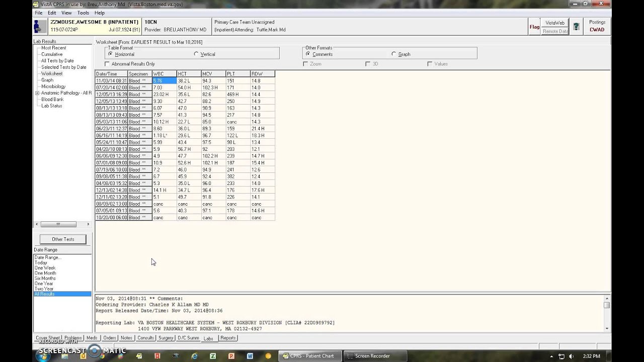This screenshot has height=362, width=644.
Task: Click the Primary Care Team Unassigned panel
Action: coord(369,26)
